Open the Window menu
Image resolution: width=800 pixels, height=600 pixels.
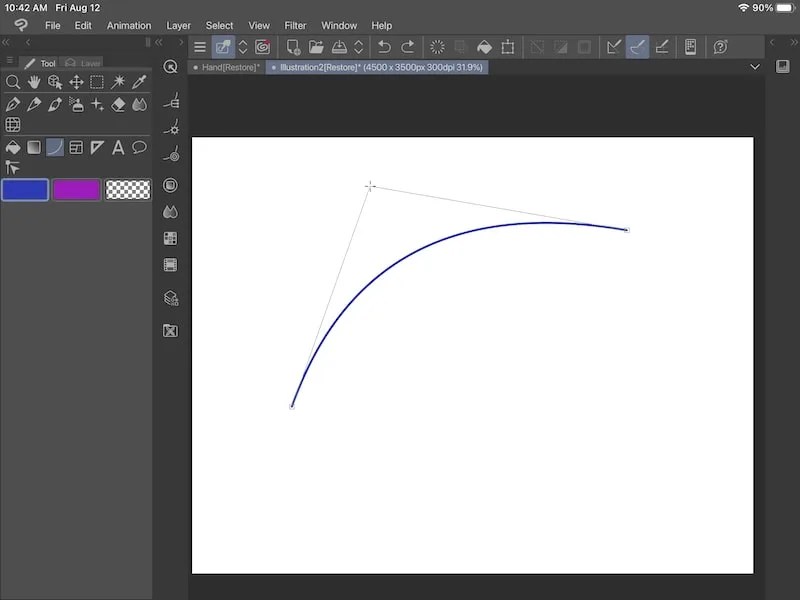tap(339, 25)
